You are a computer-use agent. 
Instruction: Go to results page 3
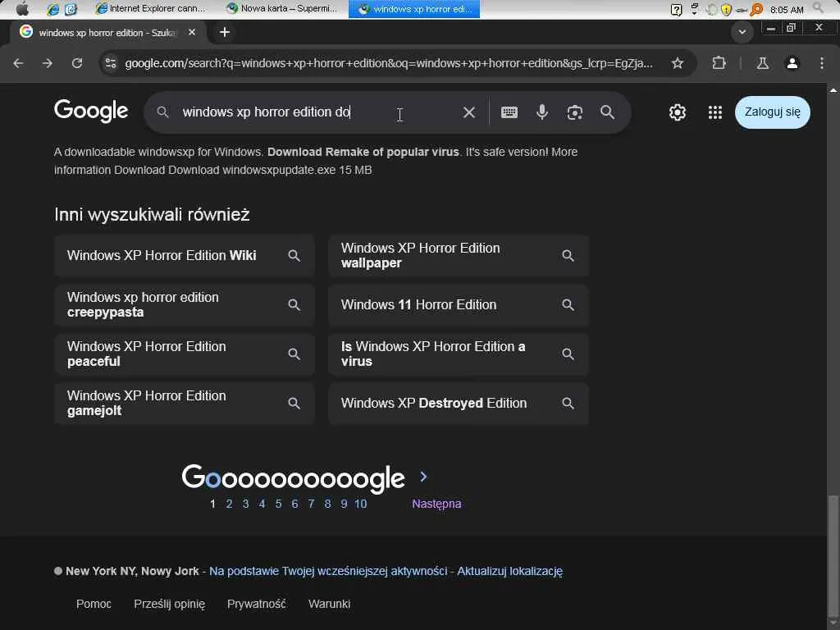(x=245, y=504)
